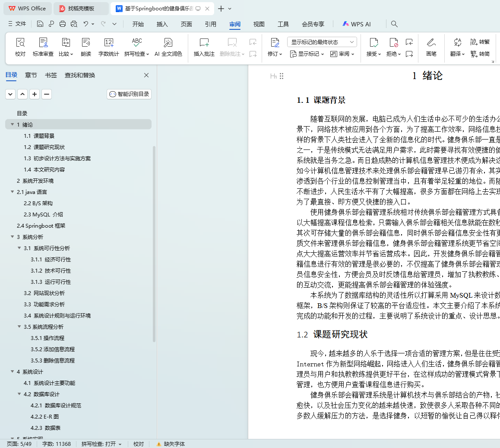500x448 pixels.
Task: Collapse the 3.1 系统可行性分析 node
Action: (19, 248)
